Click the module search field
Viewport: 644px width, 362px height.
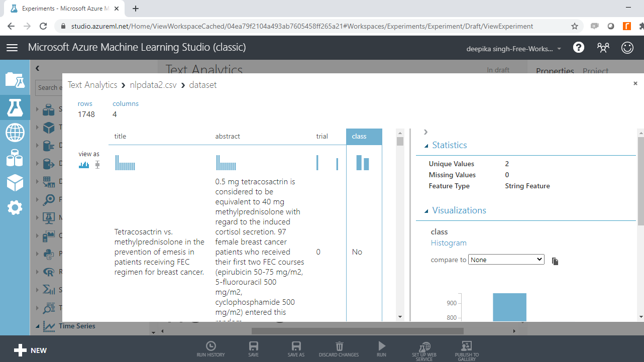(49, 87)
